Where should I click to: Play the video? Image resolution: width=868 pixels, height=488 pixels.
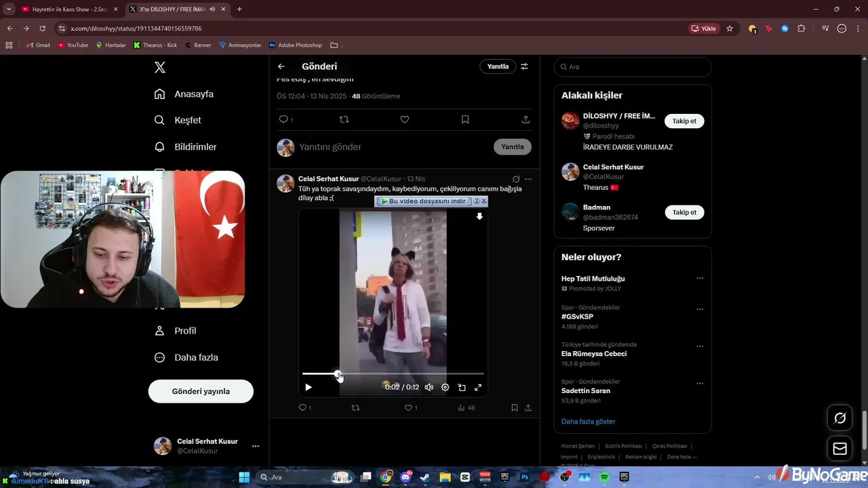pos(309,388)
